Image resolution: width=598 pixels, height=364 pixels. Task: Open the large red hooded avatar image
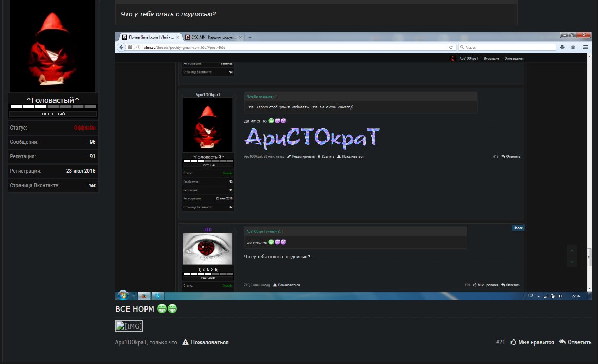[x=52, y=46]
